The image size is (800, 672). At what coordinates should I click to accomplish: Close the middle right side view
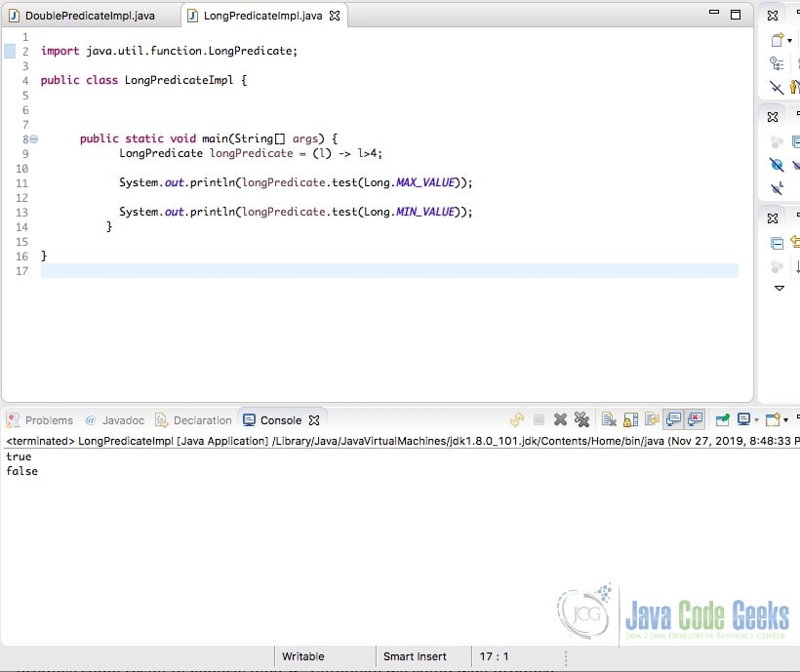coord(773,117)
